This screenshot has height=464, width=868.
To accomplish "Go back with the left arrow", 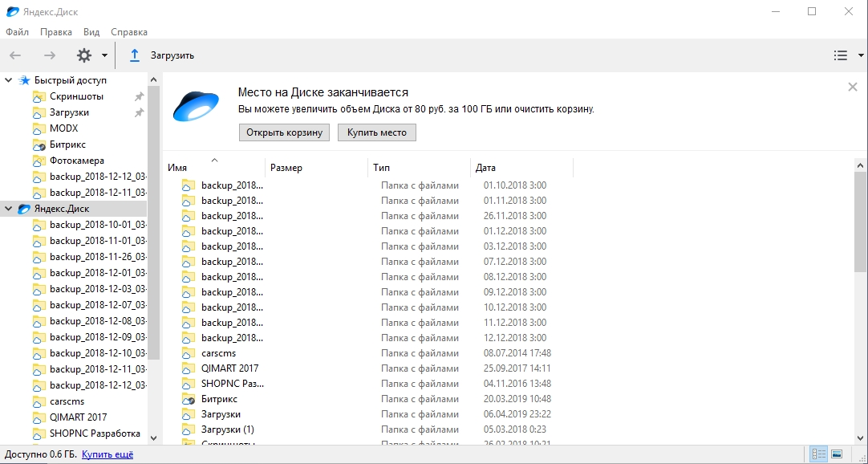I will [15, 55].
